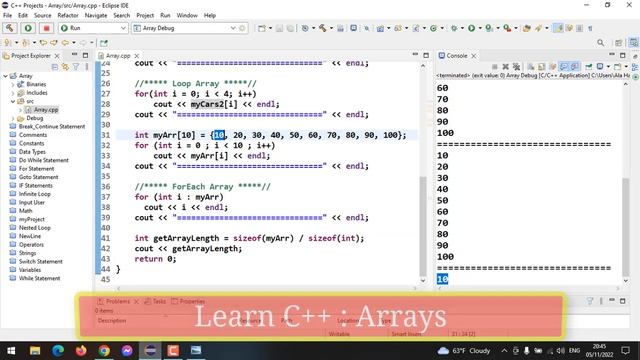Open the Navigate menu
The width and height of the screenshot is (640, 360).
click(x=96, y=15)
